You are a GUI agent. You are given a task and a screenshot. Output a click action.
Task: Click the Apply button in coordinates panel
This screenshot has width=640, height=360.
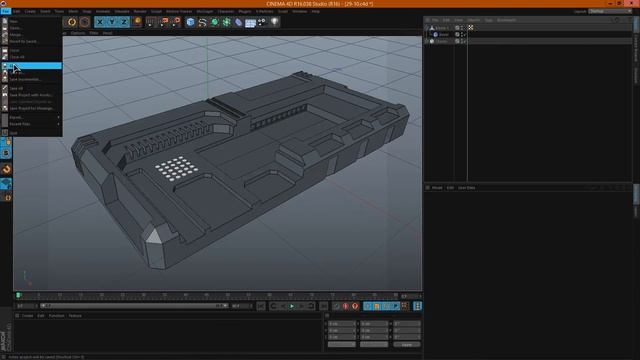pos(407,344)
